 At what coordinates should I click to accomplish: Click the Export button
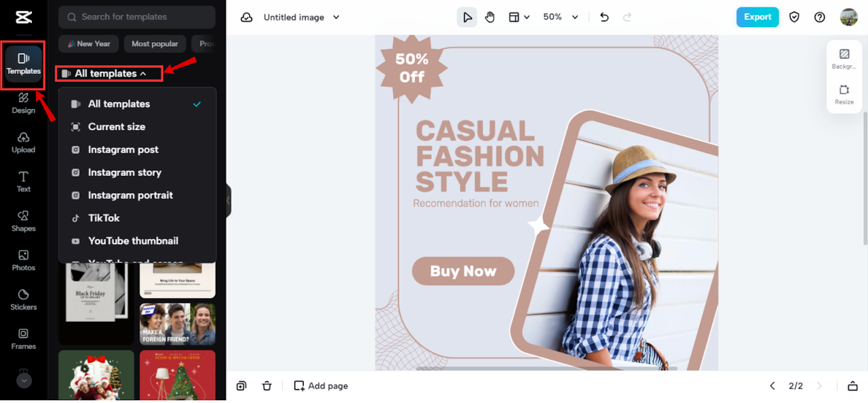(757, 17)
